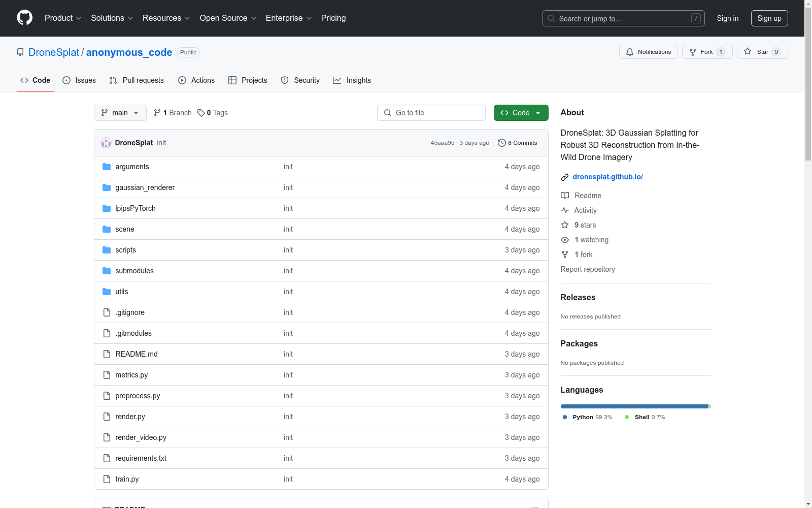
Task: Open the Pricing page
Action: tap(333, 18)
